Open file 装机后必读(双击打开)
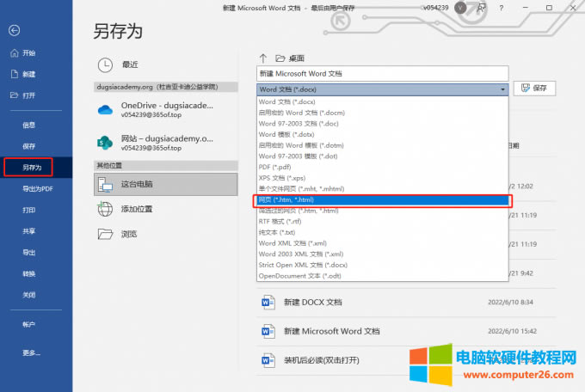The image size is (585, 392). 406,360
